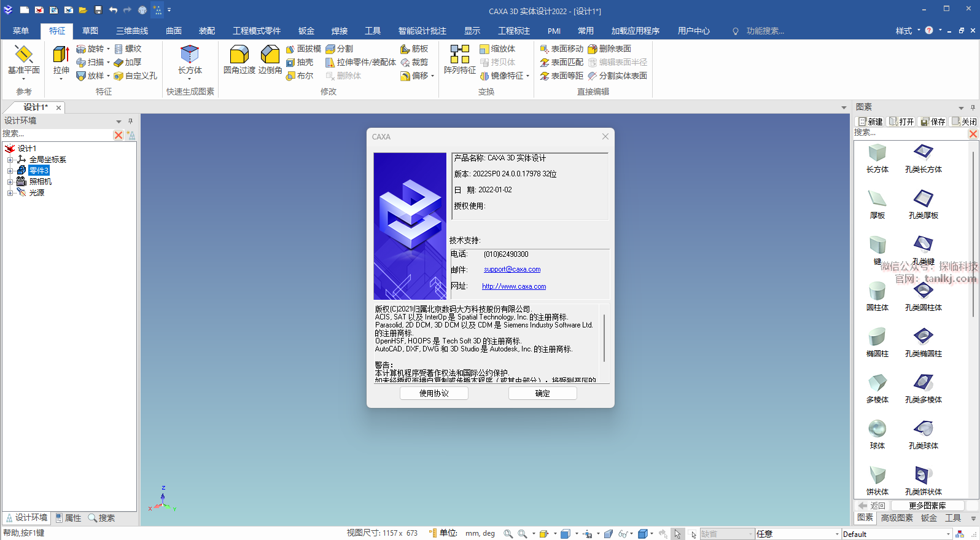Clear the design tree search with red X
Image resolution: width=980 pixels, height=540 pixels.
(x=119, y=135)
